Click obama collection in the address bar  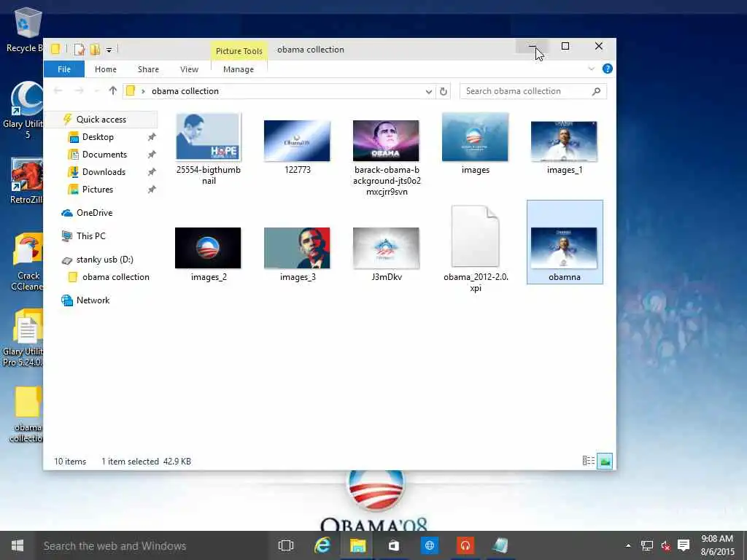click(185, 91)
